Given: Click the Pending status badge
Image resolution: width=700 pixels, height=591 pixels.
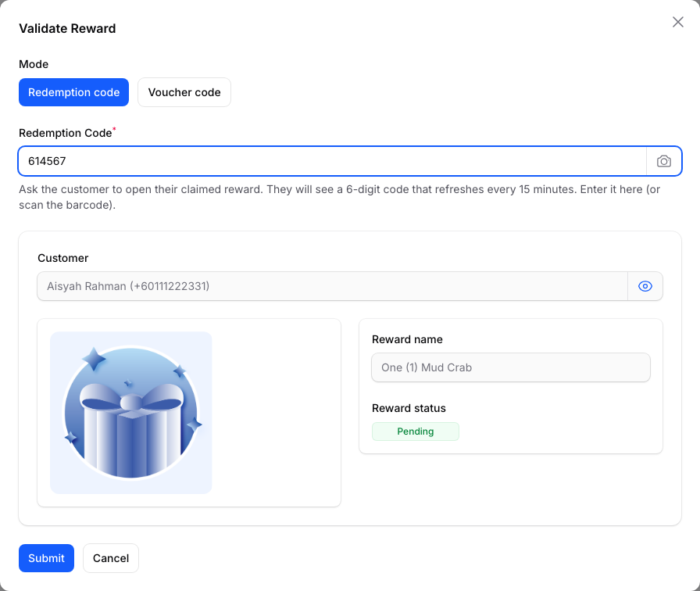Looking at the screenshot, I should point(415,432).
